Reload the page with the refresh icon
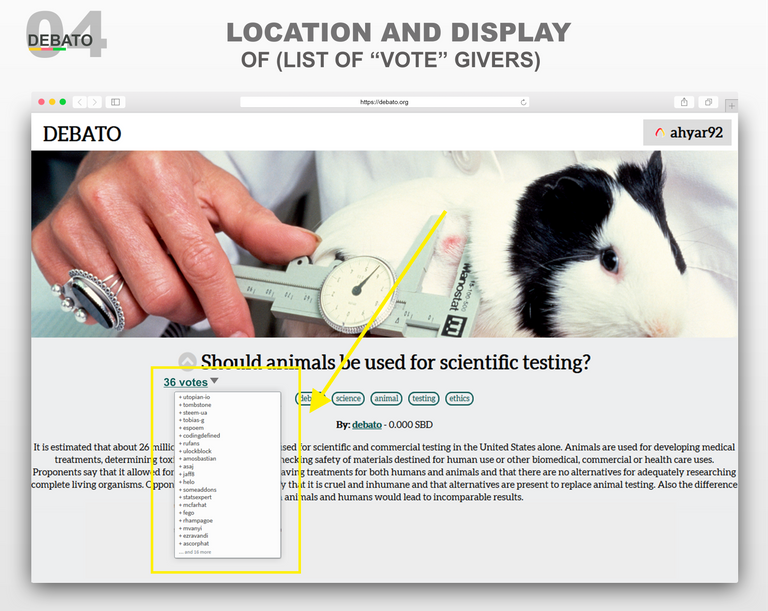 coord(523,102)
